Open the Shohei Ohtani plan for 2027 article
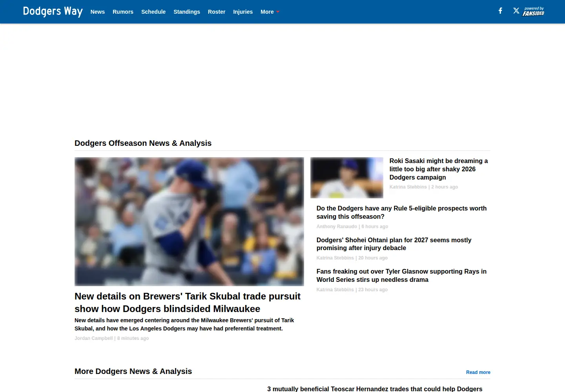 point(394,244)
